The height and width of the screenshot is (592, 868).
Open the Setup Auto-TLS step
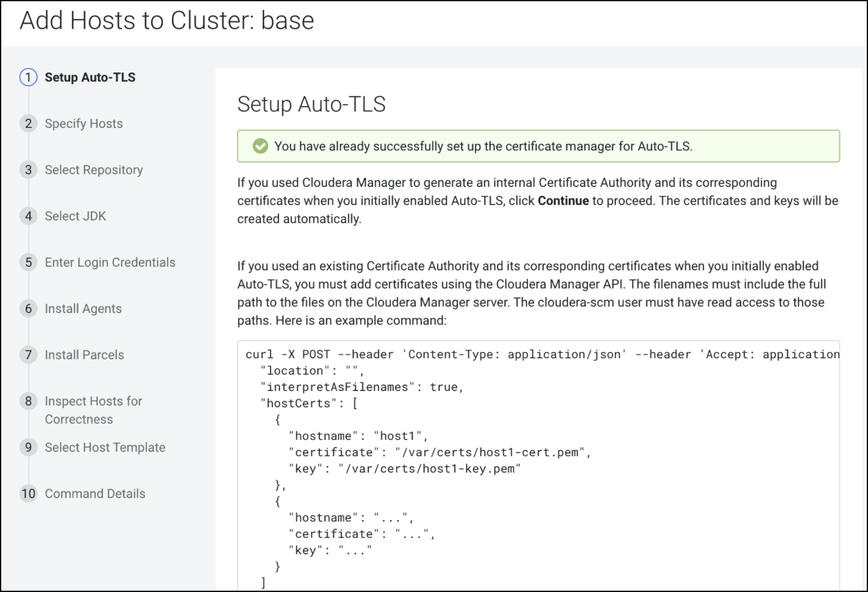tap(90, 77)
